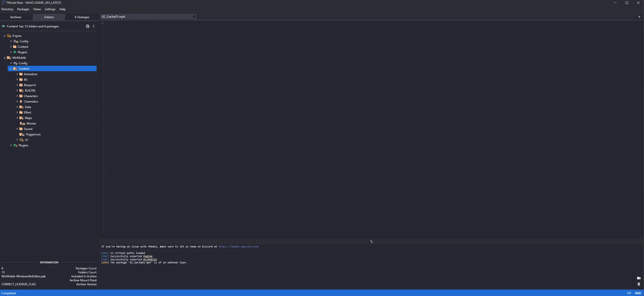Click the gear icon of MirMobile's Config folder
644x296 pixels.
[x=15, y=63]
